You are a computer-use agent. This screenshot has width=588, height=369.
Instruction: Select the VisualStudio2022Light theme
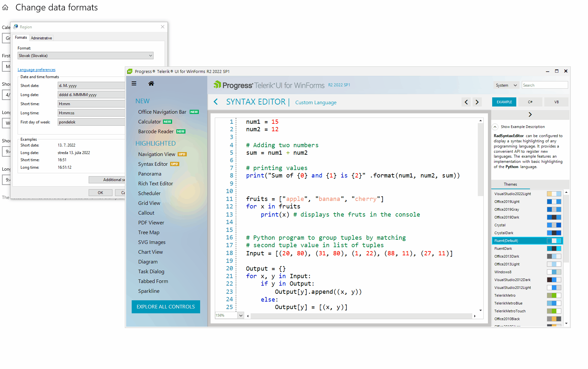pos(527,194)
